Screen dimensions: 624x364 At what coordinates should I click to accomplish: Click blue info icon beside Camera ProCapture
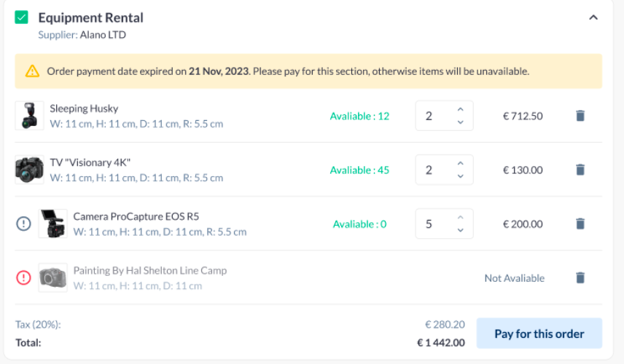coord(23,223)
